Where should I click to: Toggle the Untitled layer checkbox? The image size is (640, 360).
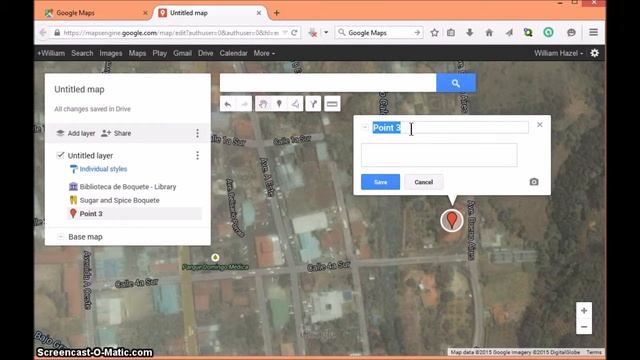tap(60, 155)
